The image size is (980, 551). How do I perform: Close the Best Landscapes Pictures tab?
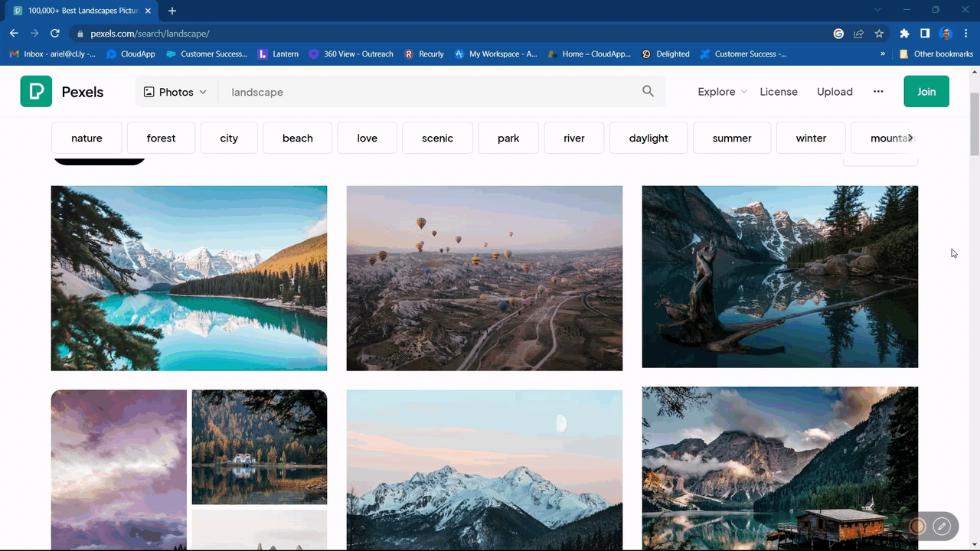coord(149,11)
